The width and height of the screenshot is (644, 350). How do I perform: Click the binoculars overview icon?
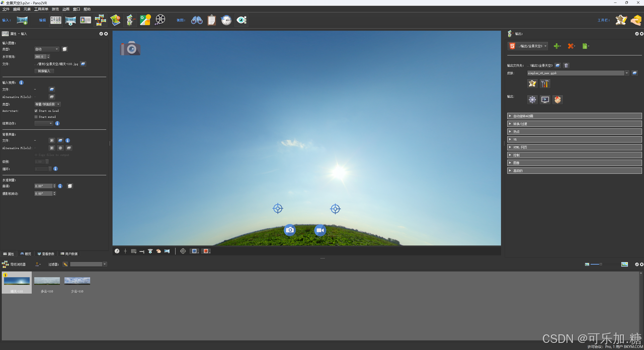click(197, 20)
